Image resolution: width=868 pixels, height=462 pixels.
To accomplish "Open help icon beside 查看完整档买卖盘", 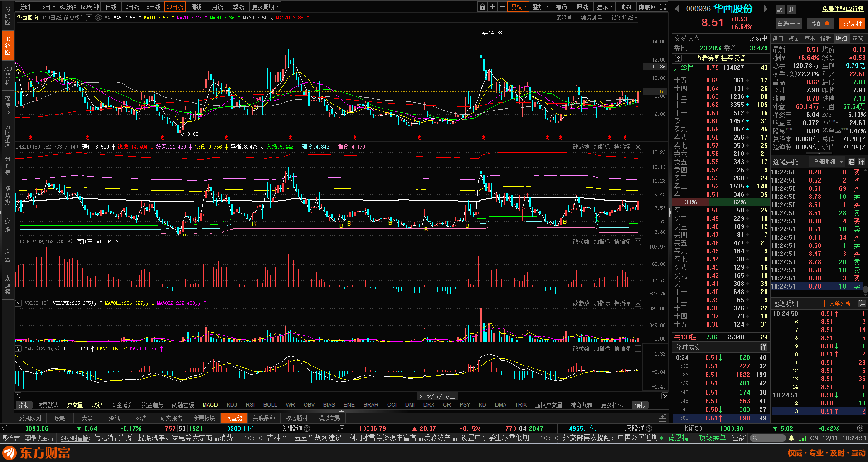I will pyautogui.click(x=678, y=58).
